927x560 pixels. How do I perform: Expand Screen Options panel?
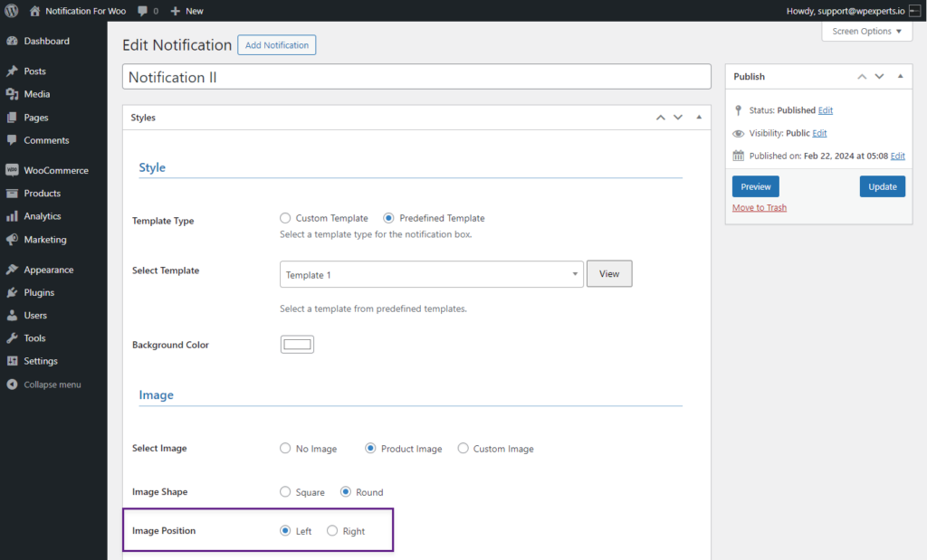pyautogui.click(x=866, y=32)
